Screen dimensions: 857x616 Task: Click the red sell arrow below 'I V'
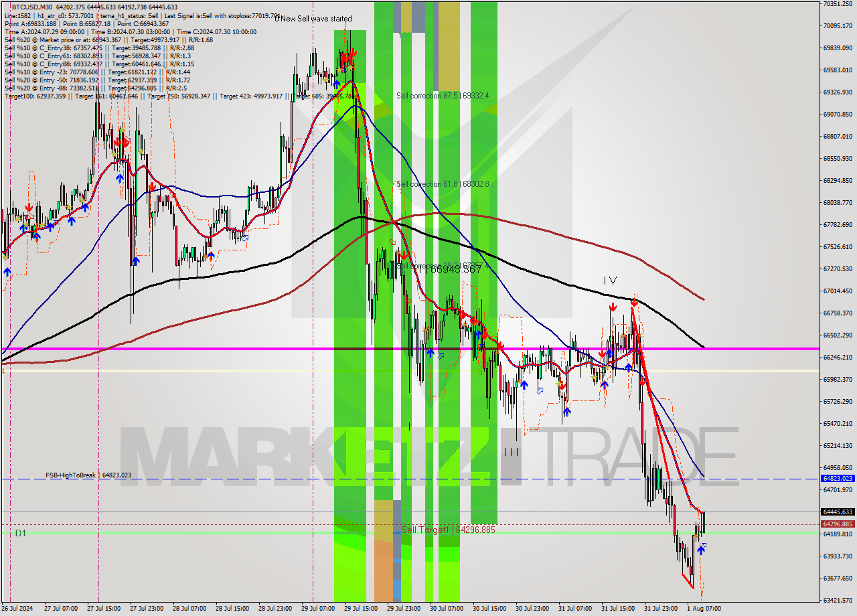[613, 307]
